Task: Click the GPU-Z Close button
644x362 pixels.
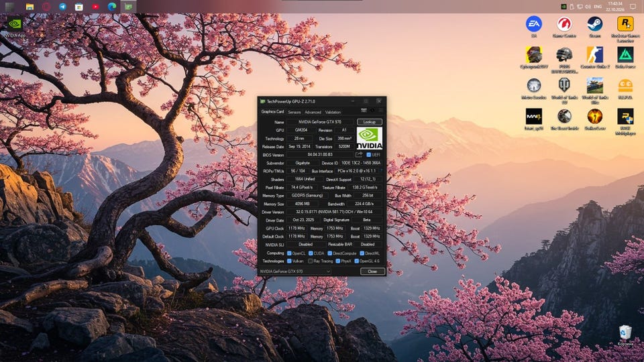Action: (x=372, y=271)
